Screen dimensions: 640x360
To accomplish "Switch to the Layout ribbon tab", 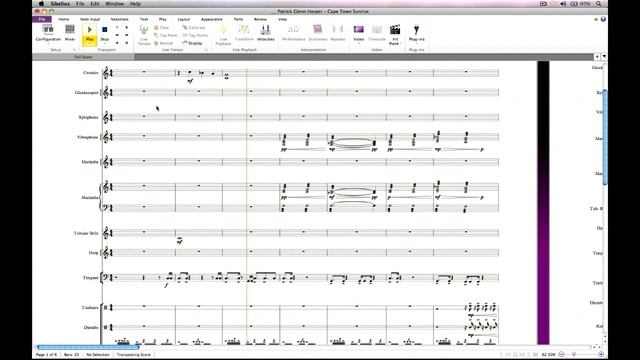I will [x=184, y=19].
